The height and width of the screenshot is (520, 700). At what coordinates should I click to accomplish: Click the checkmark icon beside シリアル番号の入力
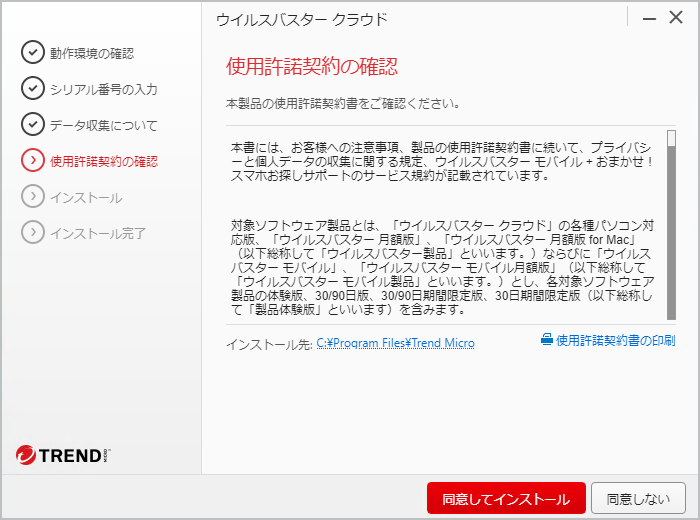33,89
